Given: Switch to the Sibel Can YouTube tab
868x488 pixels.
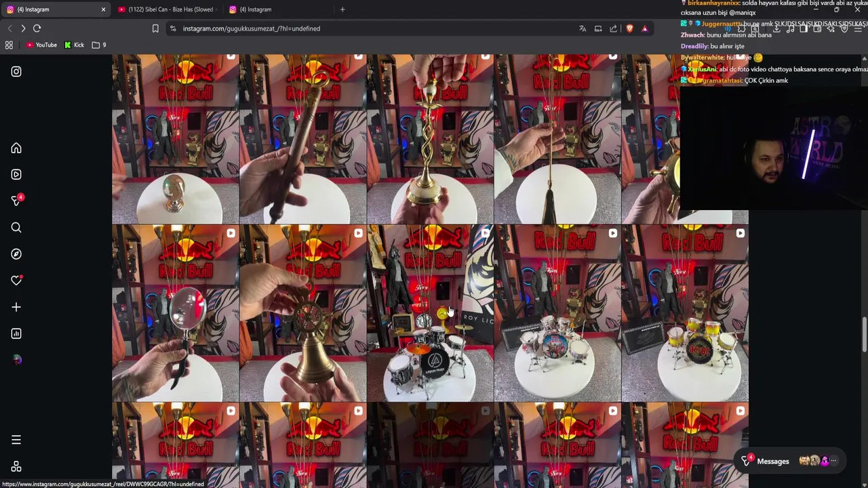Looking at the screenshot, I should [166, 9].
